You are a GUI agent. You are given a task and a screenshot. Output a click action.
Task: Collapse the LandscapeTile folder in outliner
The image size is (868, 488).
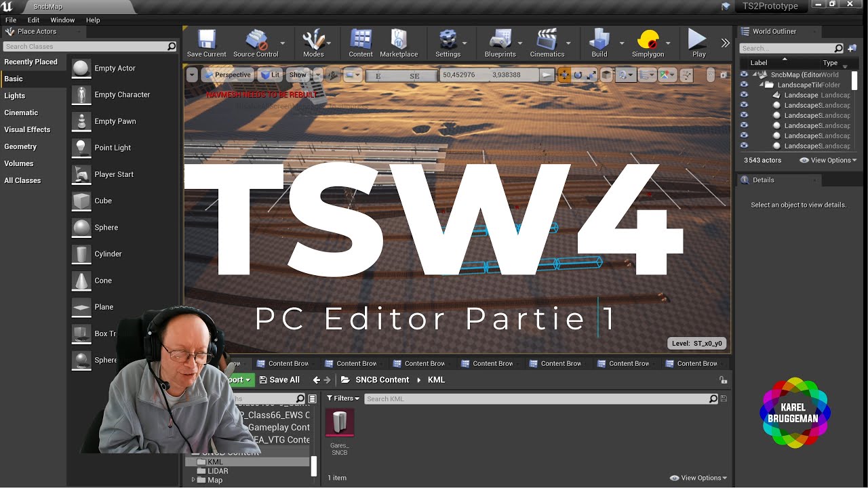(x=762, y=85)
